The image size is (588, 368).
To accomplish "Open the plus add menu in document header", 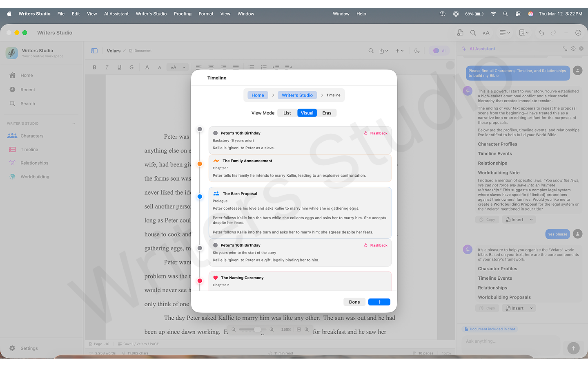I will (x=399, y=51).
